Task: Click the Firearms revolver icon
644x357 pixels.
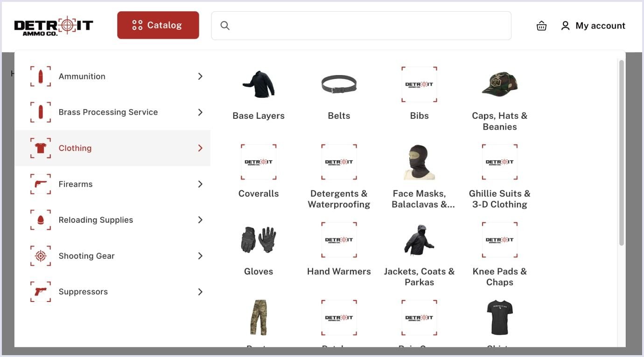Action: click(41, 184)
